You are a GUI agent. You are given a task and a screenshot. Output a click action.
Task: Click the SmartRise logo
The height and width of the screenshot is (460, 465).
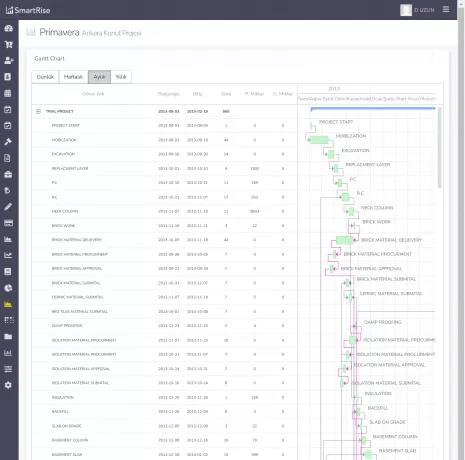(x=28, y=10)
